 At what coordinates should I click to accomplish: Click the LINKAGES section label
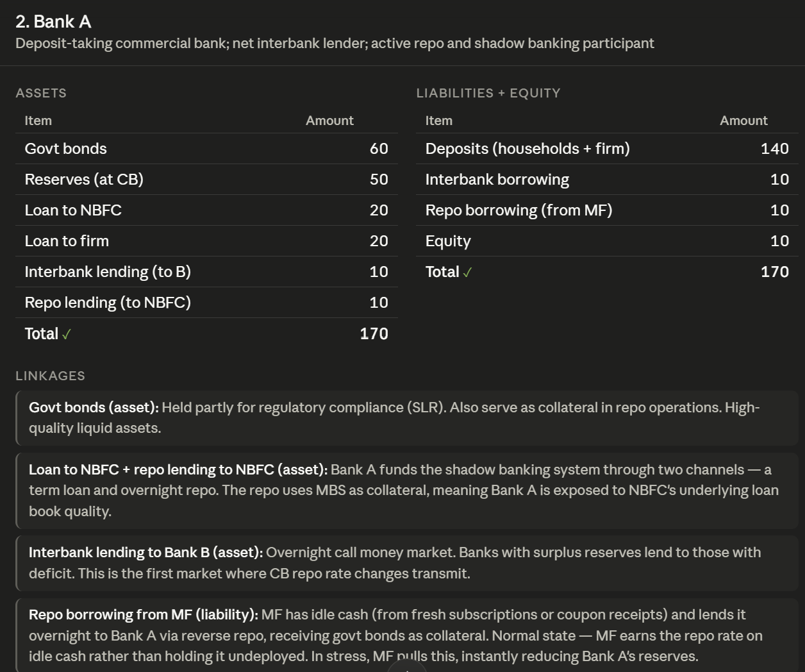click(50, 376)
